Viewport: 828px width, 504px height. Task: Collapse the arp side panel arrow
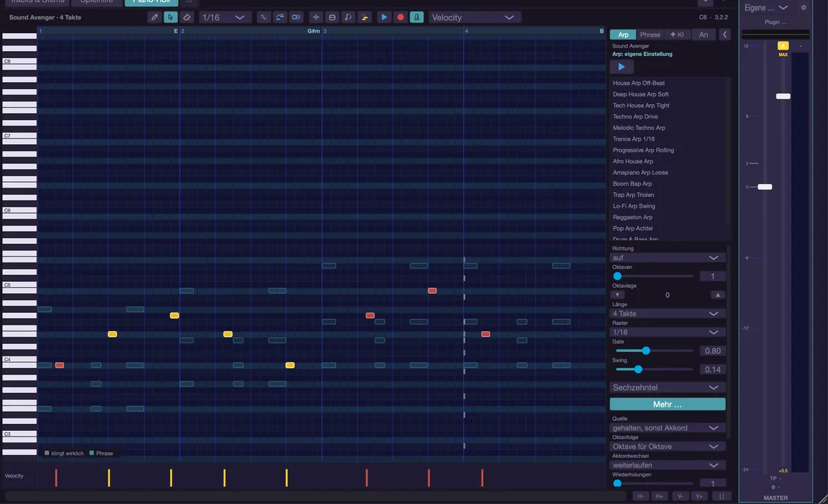click(x=724, y=34)
